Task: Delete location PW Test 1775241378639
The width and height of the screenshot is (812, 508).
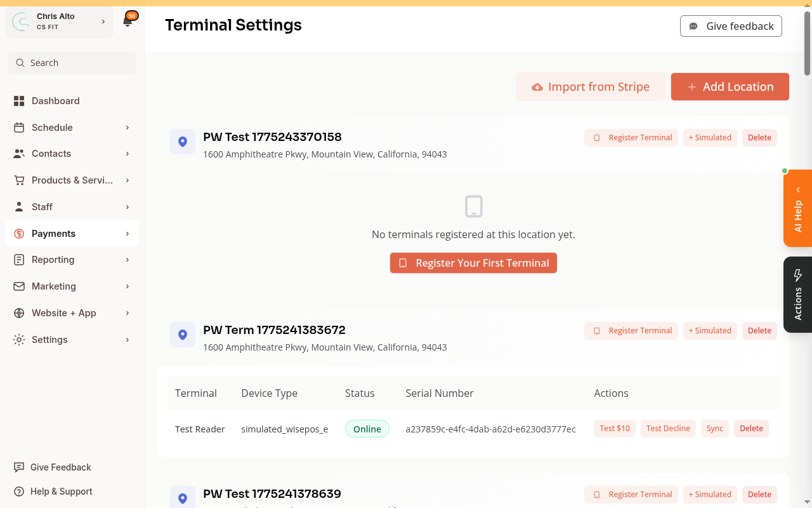Action: click(759, 495)
